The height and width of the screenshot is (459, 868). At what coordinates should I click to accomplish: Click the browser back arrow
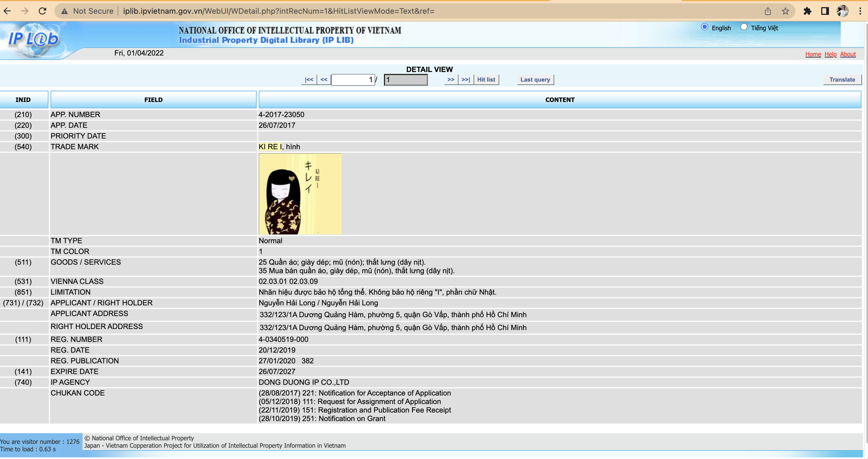tap(7, 11)
